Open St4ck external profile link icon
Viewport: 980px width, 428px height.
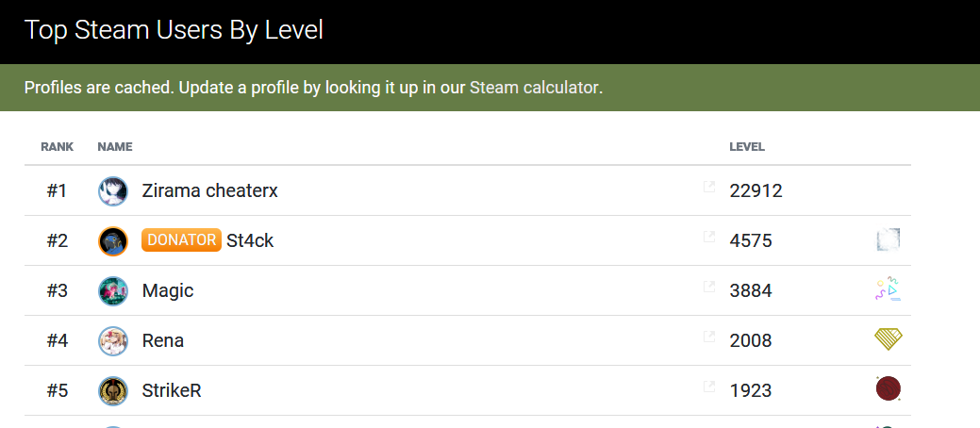click(709, 238)
